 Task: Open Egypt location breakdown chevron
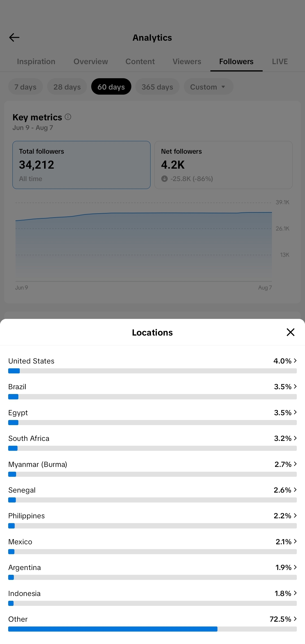[x=295, y=412]
